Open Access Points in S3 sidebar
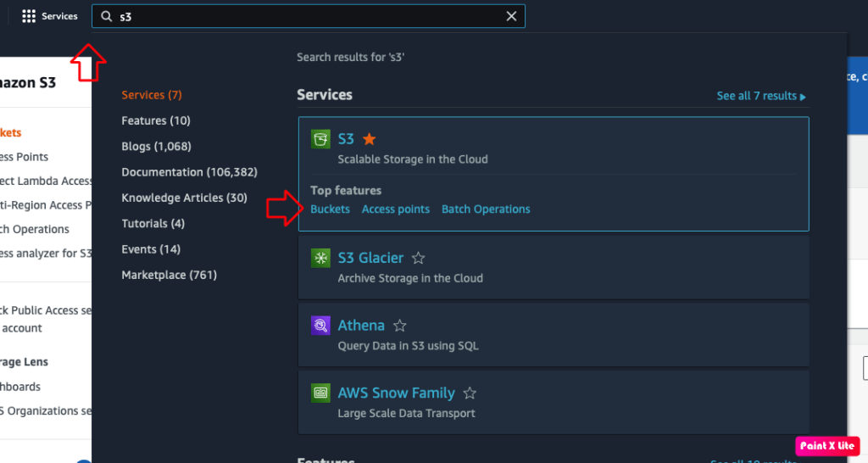This screenshot has height=463, width=868. point(24,157)
